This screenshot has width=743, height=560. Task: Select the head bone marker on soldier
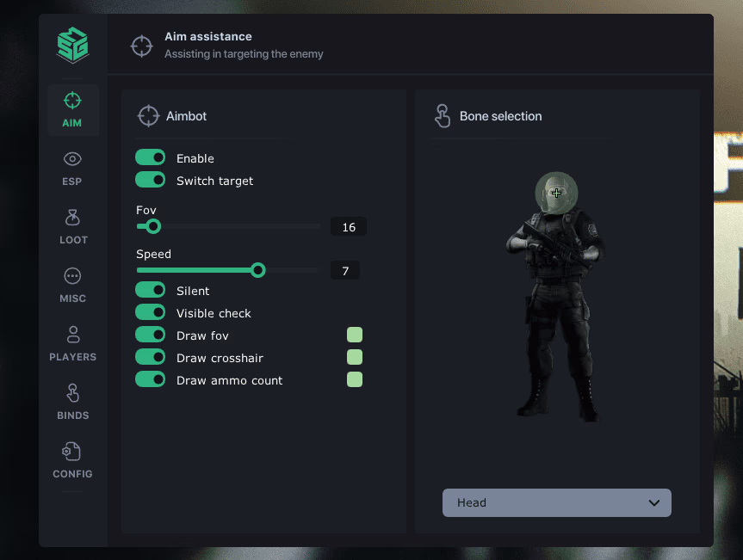coord(556,193)
